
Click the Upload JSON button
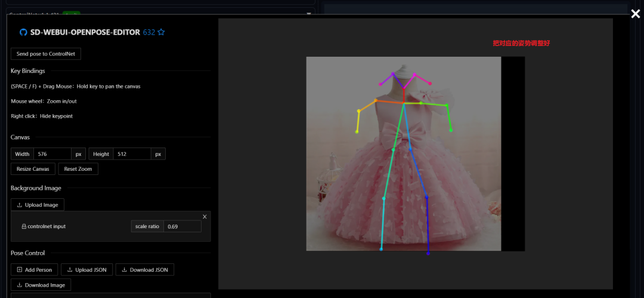86,269
